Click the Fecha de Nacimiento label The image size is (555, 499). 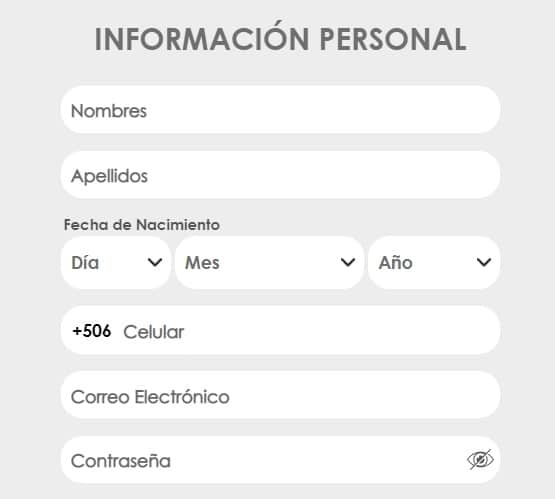pyautogui.click(x=142, y=225)
